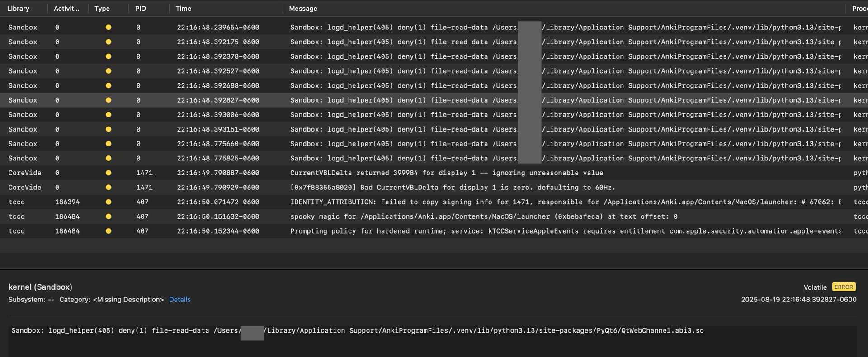868x357 pixels.
Task: Sort by the Time column header
Action: coord(183,9)
